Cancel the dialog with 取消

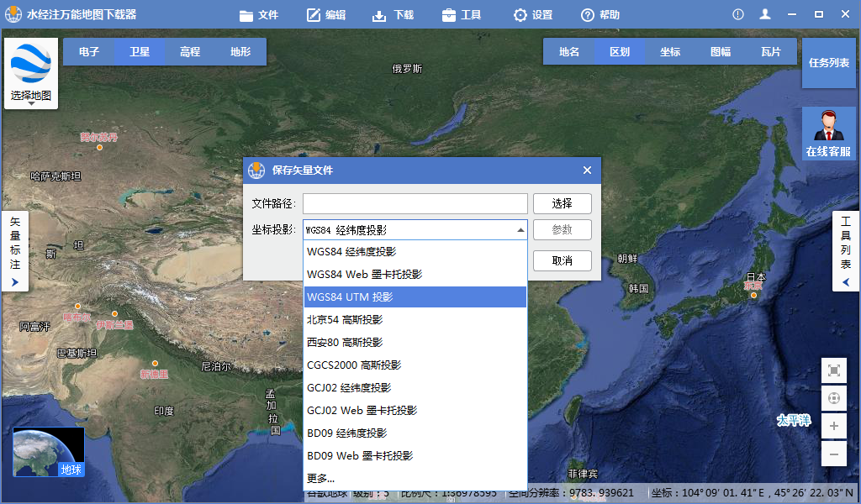(562, 260)
